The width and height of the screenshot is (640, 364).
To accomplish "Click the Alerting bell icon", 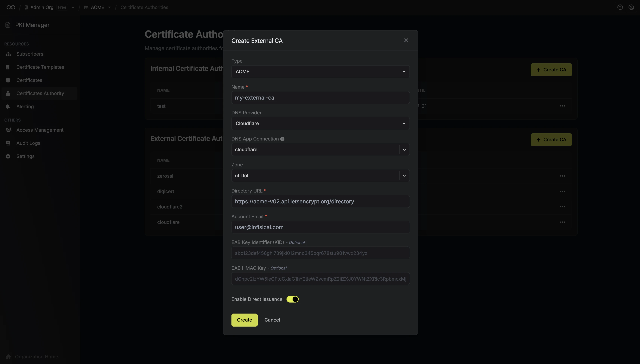I will pos(8,106).
